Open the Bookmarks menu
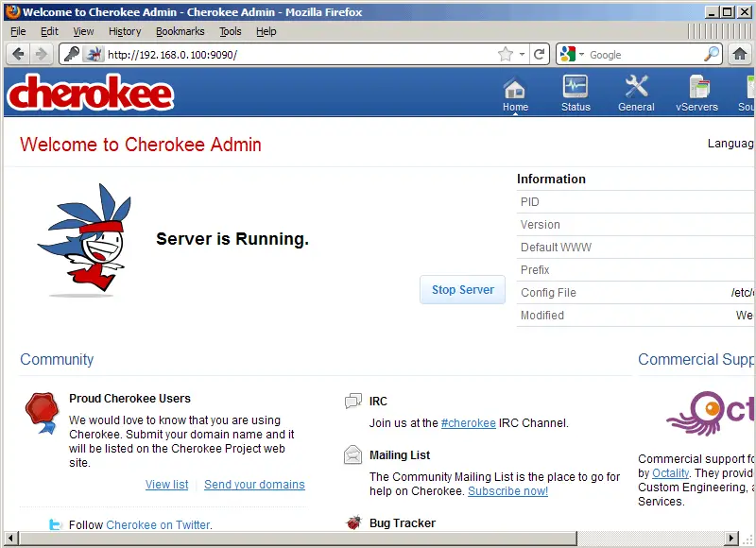756x548 pixels. (180, 31)
